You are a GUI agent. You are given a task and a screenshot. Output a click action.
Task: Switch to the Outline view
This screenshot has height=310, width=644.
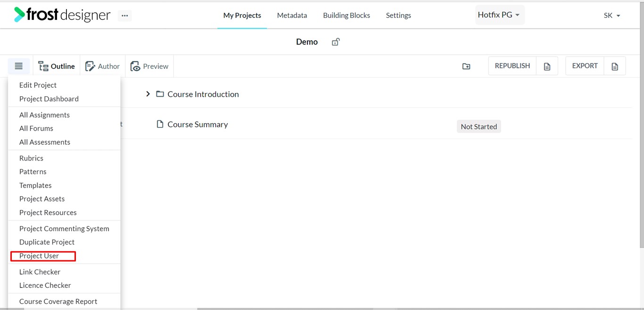click(x=57, y=66)
